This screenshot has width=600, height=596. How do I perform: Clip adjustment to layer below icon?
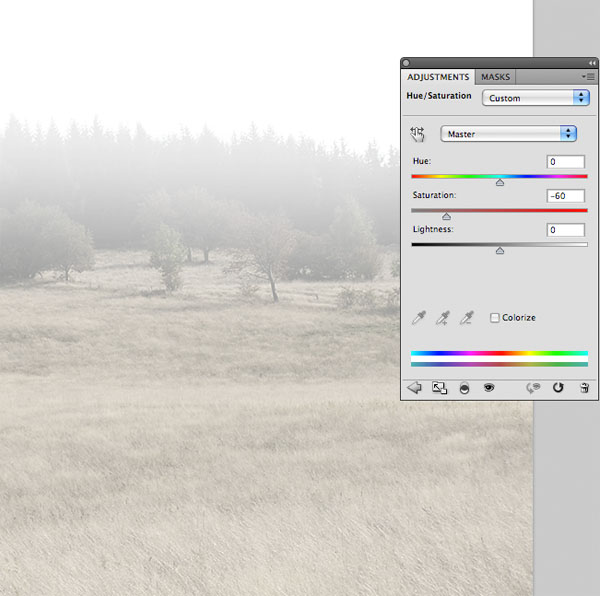464,388
